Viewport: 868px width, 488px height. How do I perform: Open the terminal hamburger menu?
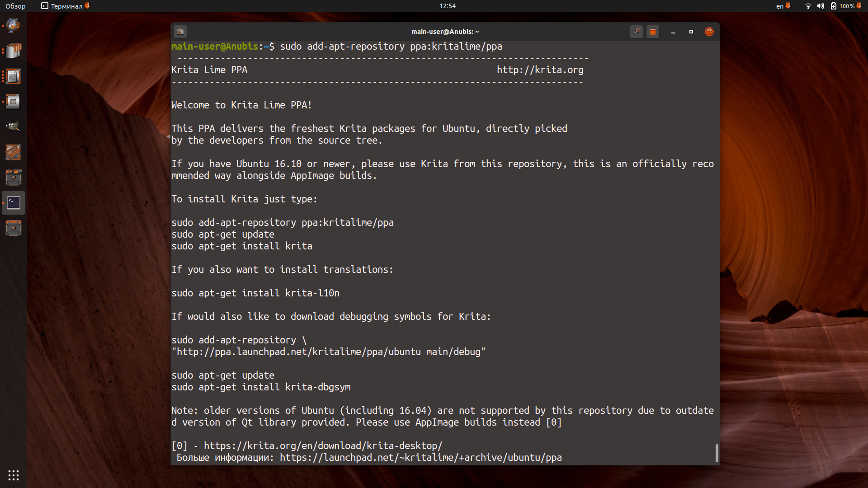653,32
